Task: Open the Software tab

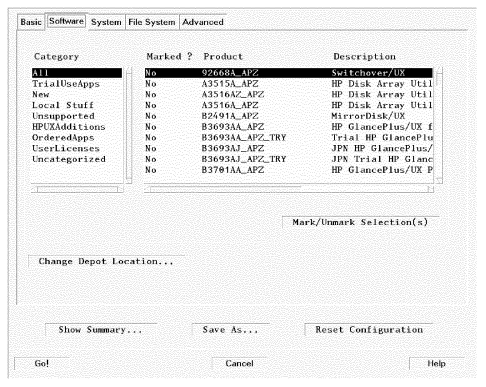Action: point(66,21)
